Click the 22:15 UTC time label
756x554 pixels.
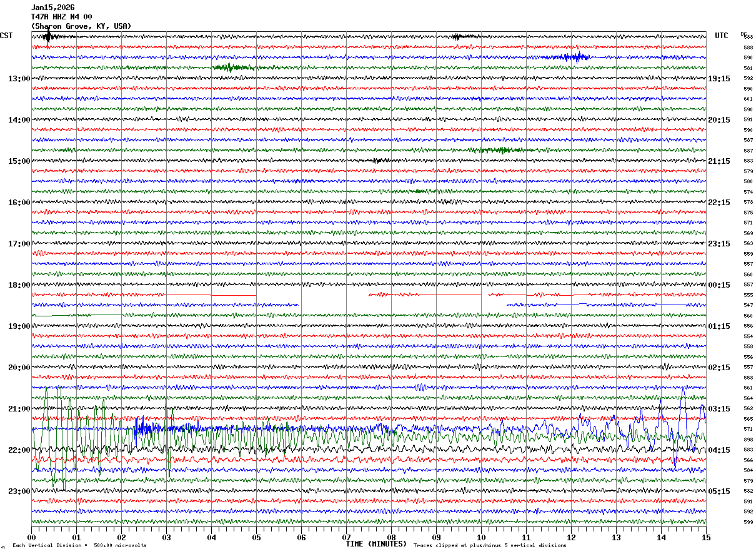point(719,203)
